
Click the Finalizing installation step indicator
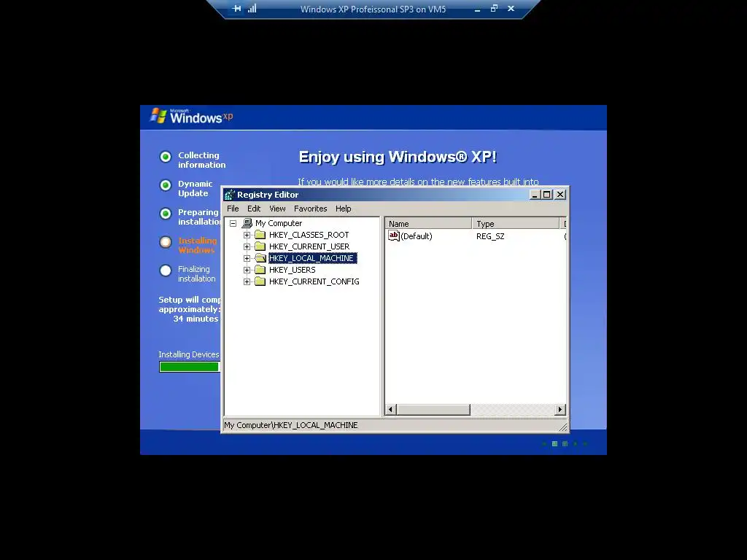coord(166,271)
